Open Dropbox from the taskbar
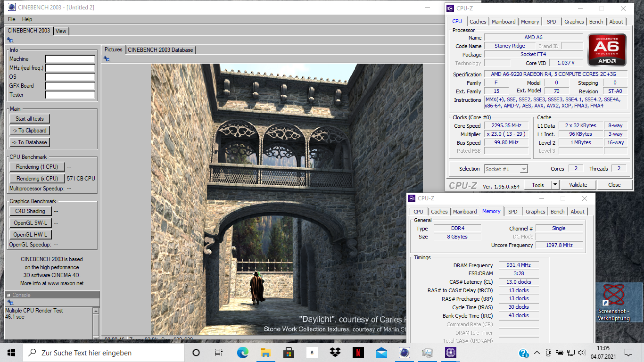This screenshot has width=644, height=362. [x=335, y=353]
